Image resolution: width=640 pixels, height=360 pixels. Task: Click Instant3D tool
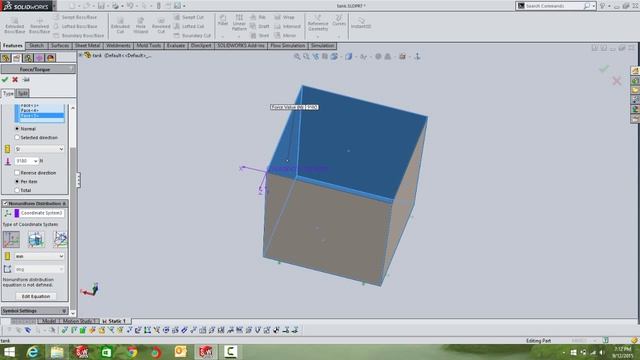(x=361, y=23)
